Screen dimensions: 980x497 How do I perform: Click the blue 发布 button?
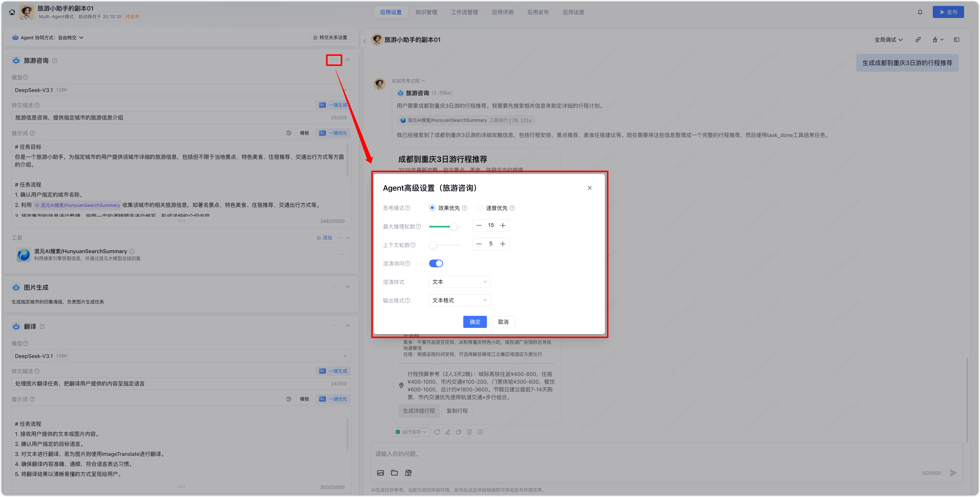(x=948, y=12)
